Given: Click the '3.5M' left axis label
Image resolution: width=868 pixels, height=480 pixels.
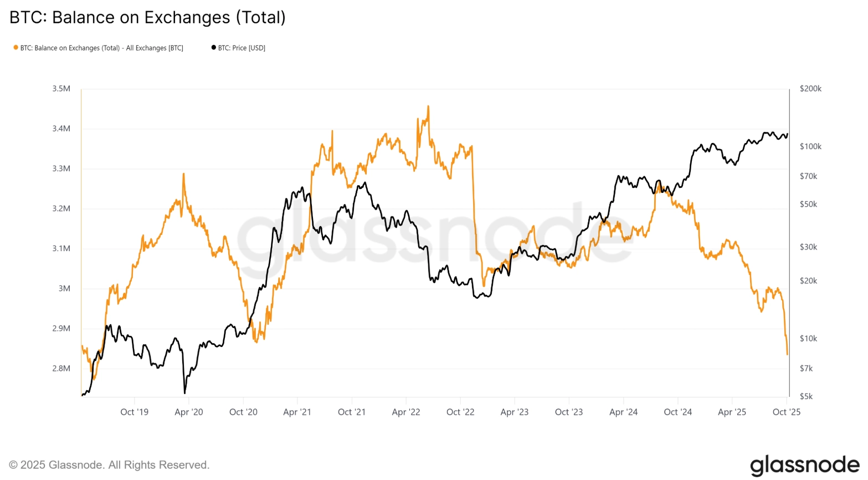Looking at the screenshot, I should [61, 89].
